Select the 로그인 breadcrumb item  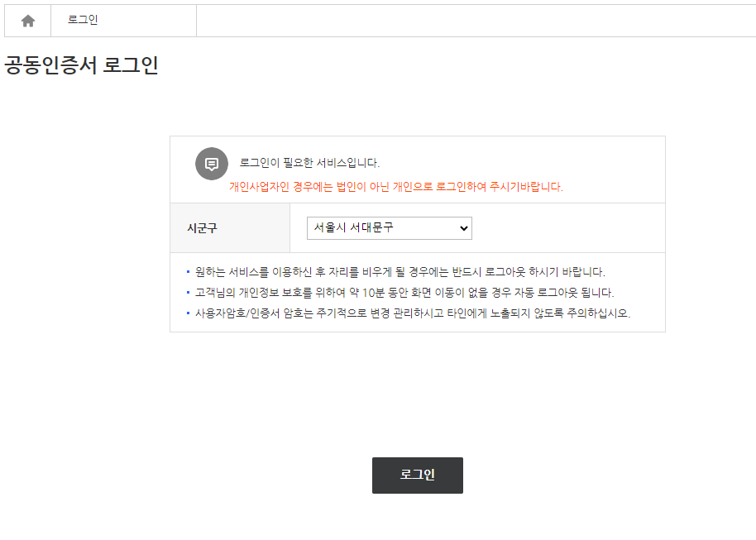point(83,20)
